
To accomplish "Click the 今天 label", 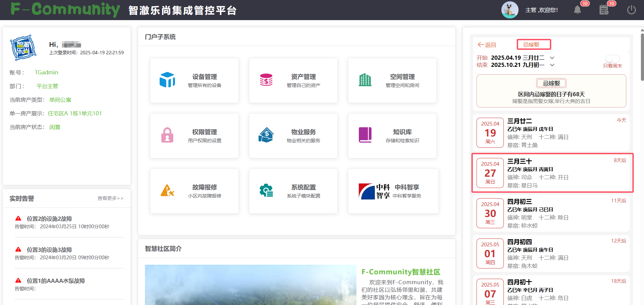I will click(621, 120).
